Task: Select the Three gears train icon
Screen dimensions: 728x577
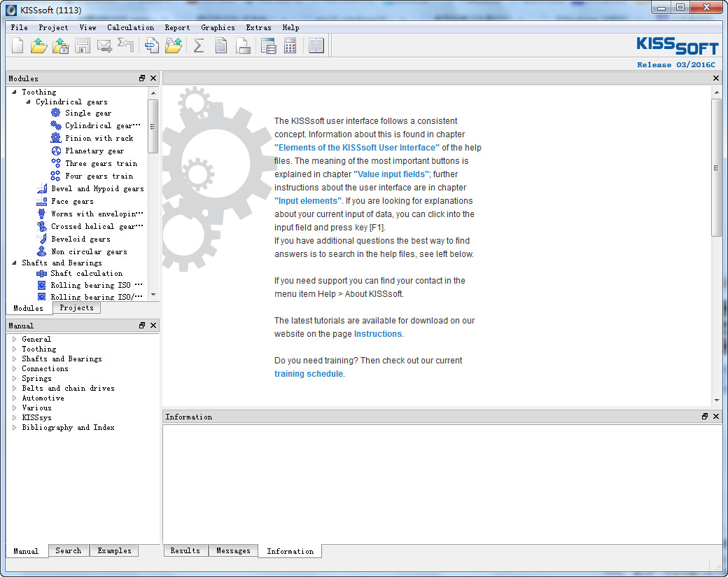Action: [x=56, y=163]
